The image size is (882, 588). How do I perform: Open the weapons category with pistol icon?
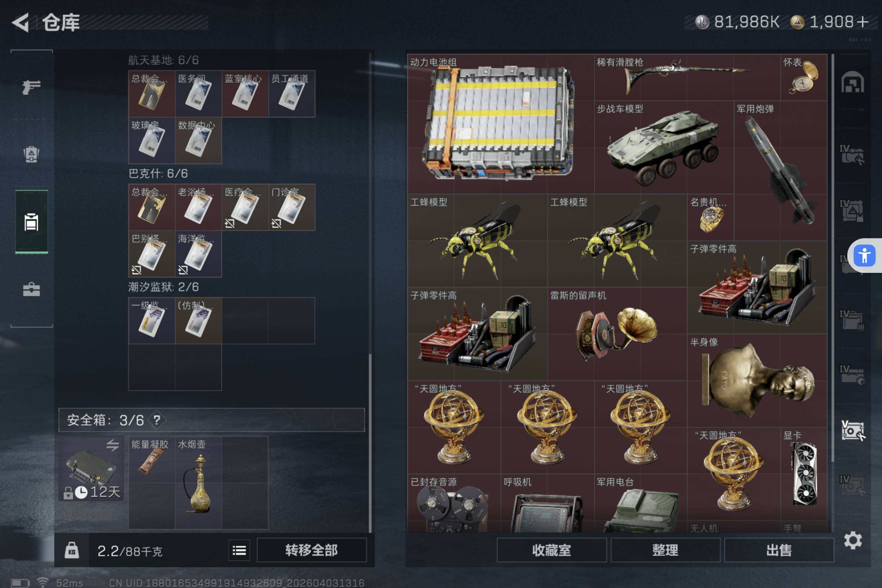(32, 87)
